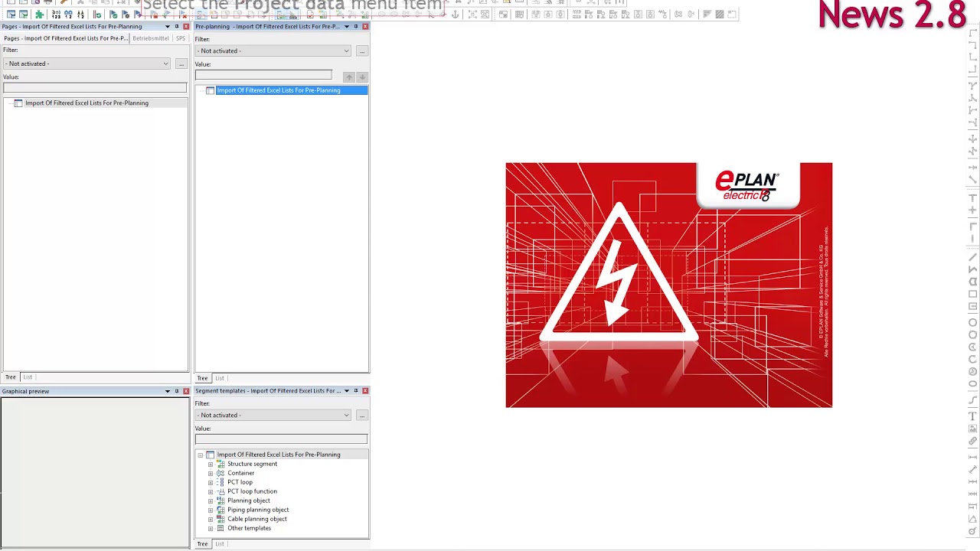This screenshot has height=551, width=980.
Task: Select the project root in Segment templates tree
Action: click(279, 455)
